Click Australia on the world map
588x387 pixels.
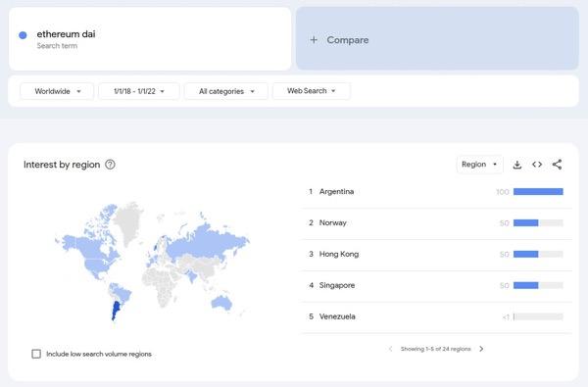[222, 302]
